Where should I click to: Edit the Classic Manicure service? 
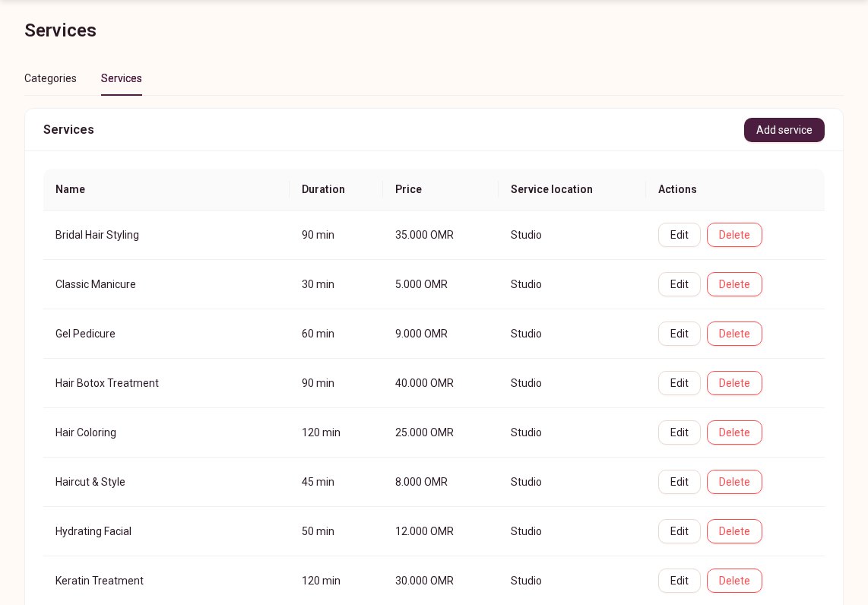[x=680, y=284]
